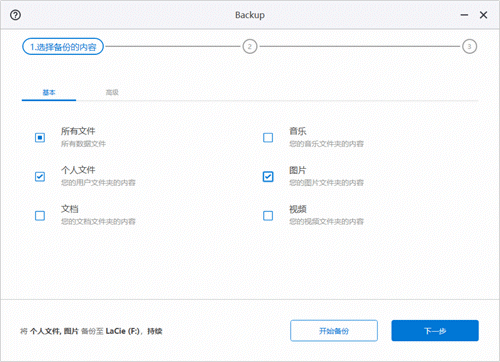Enable the 文档 checkbox

[x=40, y=216]
